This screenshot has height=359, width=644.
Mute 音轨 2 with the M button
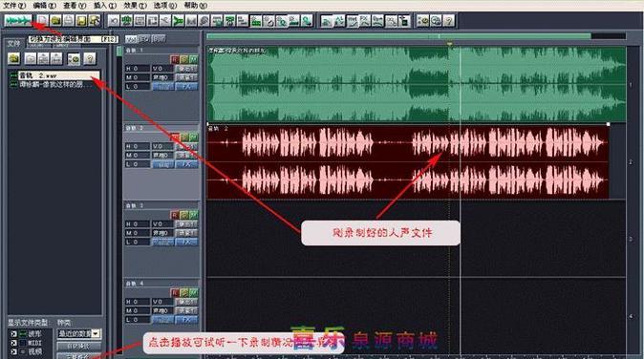pos(194,137)
